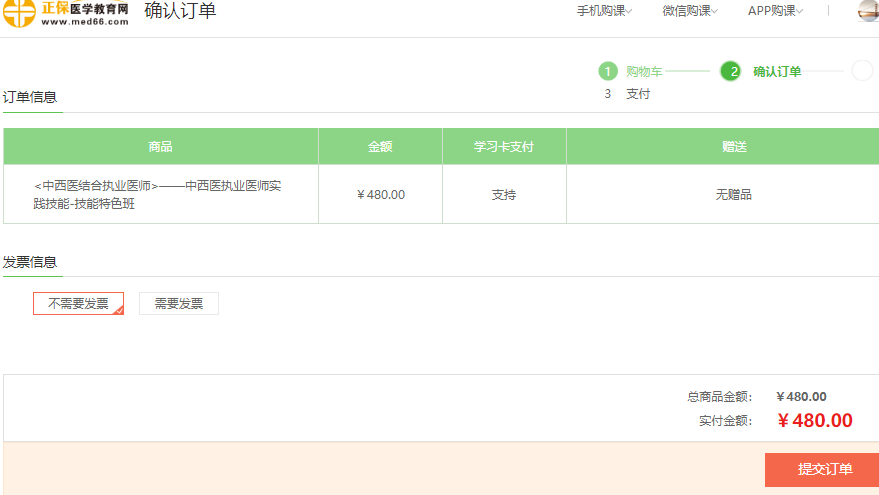Viewport: 879px width, 495px height.
Task: Open the user avatar in the header
Action: 868,11
